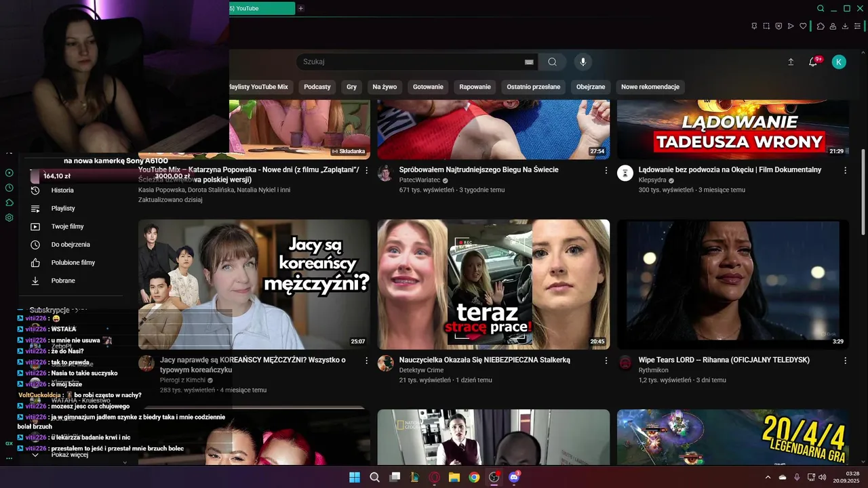Viewport: 868px width, 488px height.
Task: Open options menu for Wipe Tears Rihanna video
Action: pyautogui.click(x=845, y=361)
